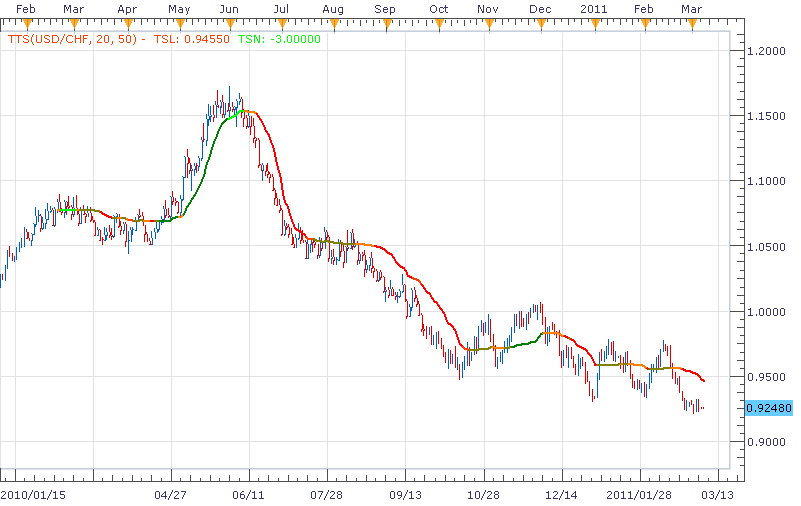Click the 1.1500 price axis label
This screenshot has height=506, width=801.
(x=766, y=116)
